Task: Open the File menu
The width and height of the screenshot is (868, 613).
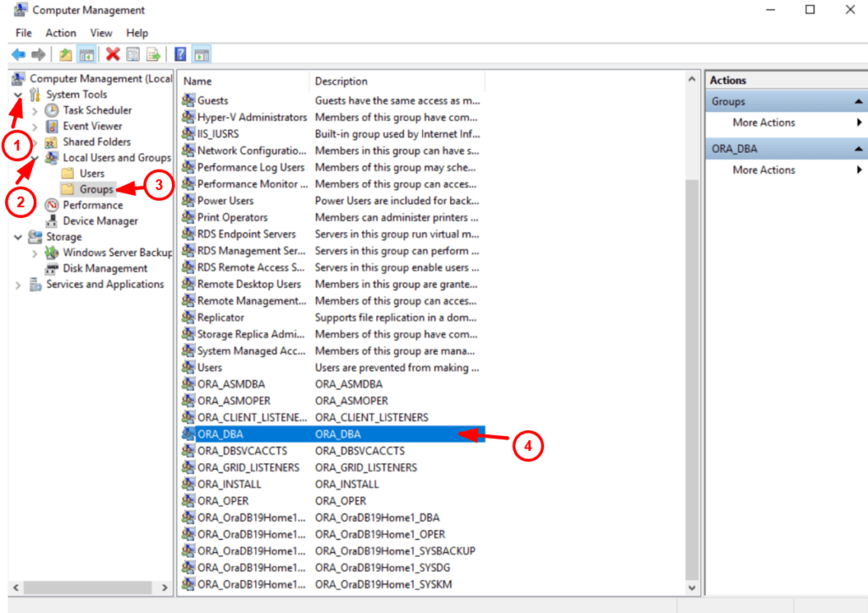Action: 24,33
